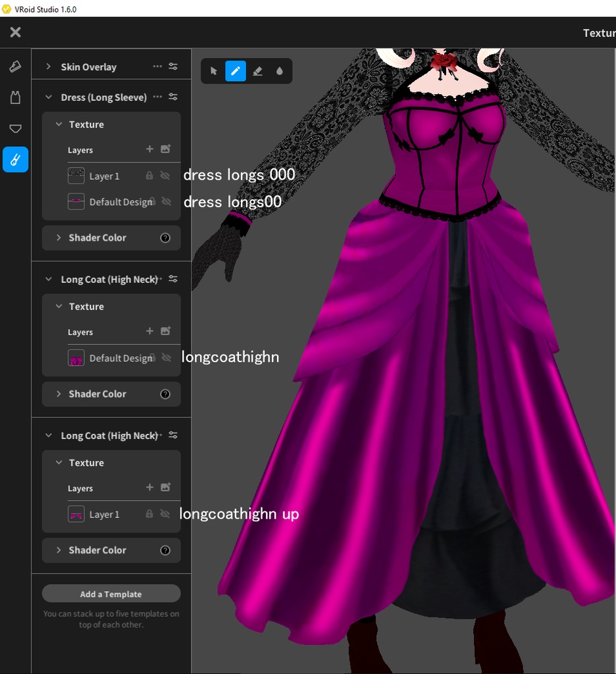Select the Brush (pen) tool
616x674 pixels.
point(234,70)
